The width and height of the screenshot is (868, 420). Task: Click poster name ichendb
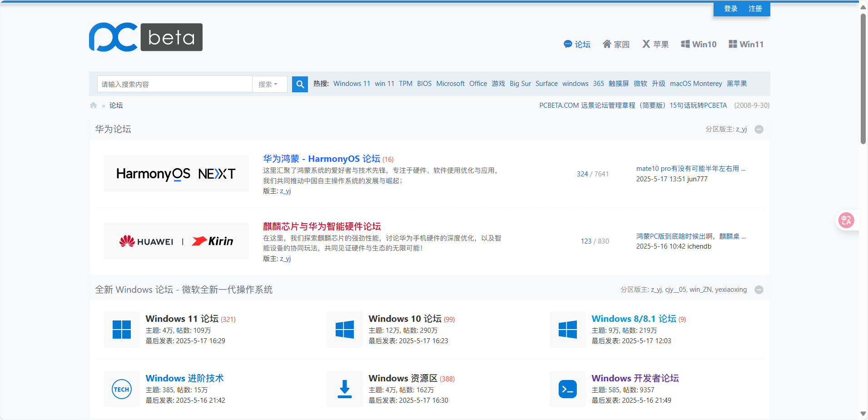click(x=699, y=246)
